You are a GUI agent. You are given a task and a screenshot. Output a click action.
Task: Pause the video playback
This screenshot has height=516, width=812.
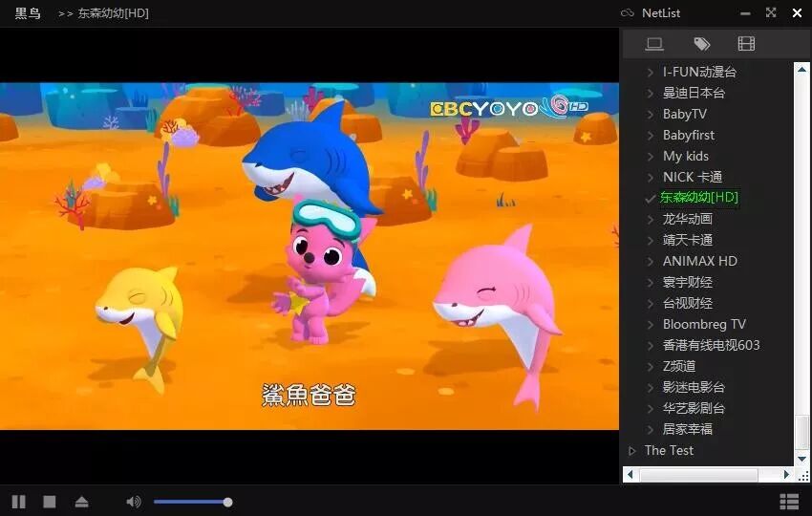(x=19, y=502)
